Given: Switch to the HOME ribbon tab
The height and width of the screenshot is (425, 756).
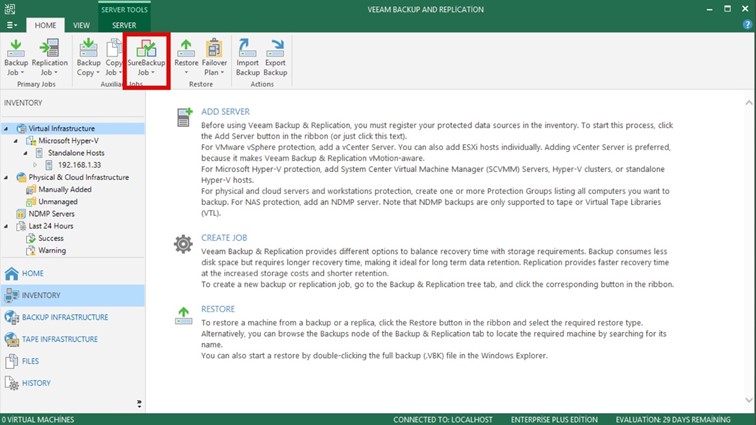Looking at the screenshot, I should [x=45, y=25].
